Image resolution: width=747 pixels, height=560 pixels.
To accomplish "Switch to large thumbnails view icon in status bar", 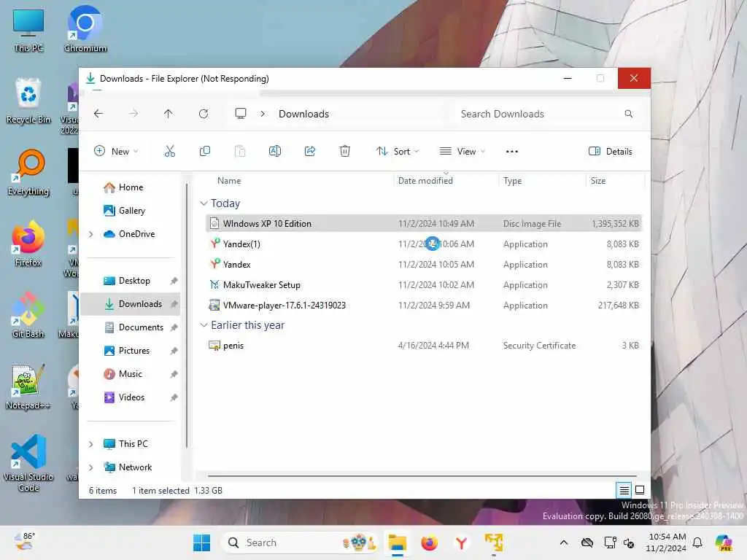I will (x=640, y=490).
